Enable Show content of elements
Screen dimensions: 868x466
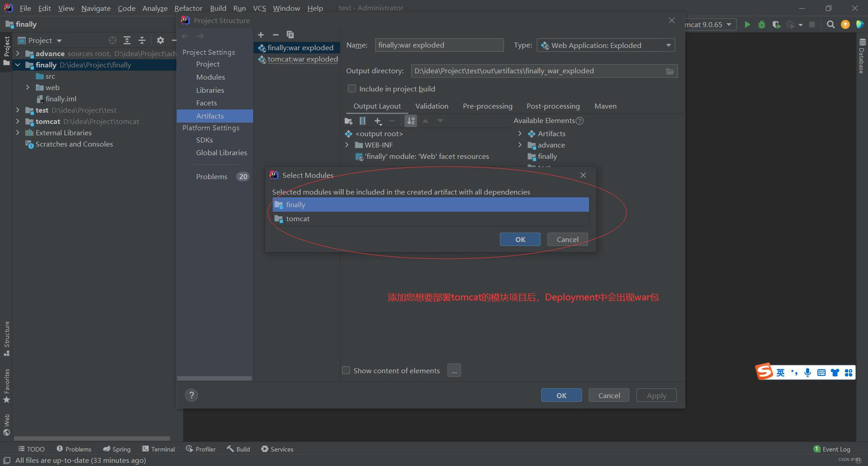[346, 371]
